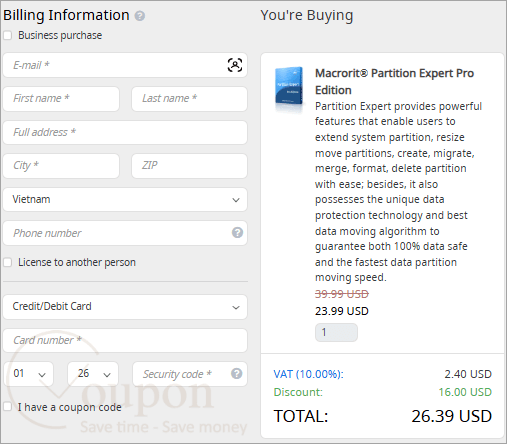Open the expiry year 26 dropdown
The image size is (507, 444).
(93, 374)
